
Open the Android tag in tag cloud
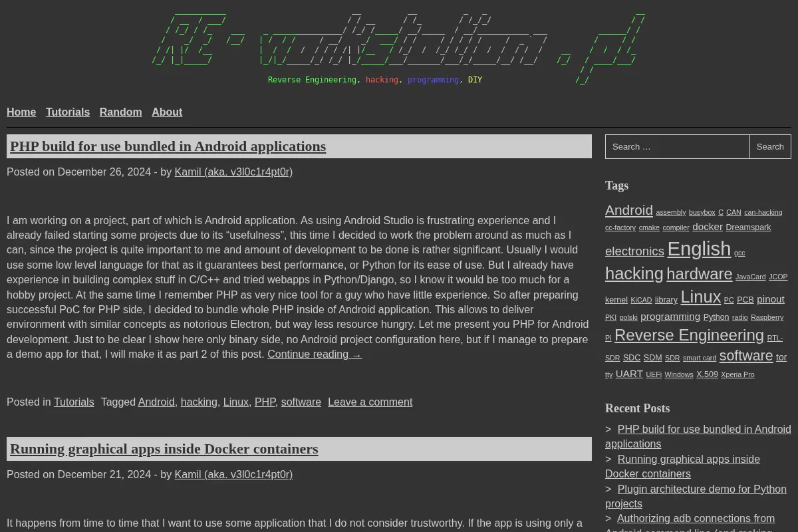(629, 210)
